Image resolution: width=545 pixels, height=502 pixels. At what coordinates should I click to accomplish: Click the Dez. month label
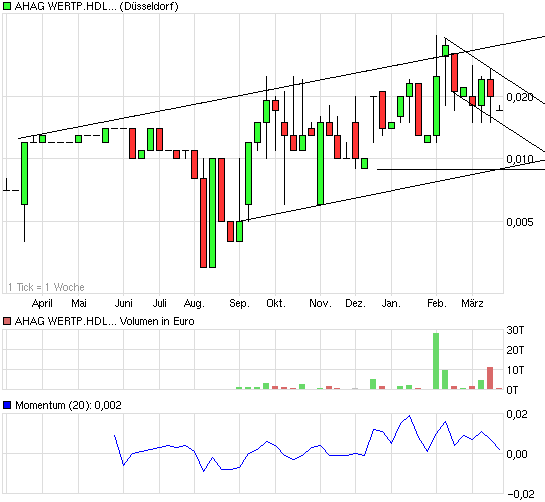point(355,303)
